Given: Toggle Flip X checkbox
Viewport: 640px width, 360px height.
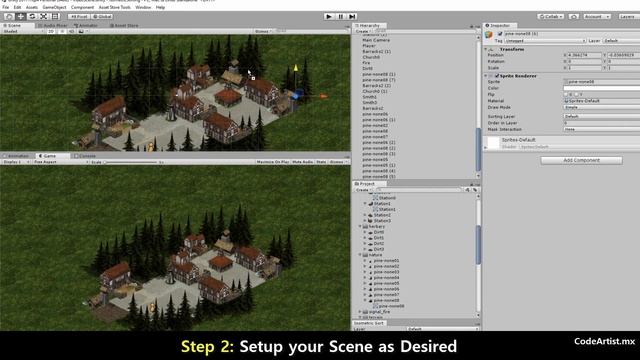Looking at the screenshot, I should 566,94.
